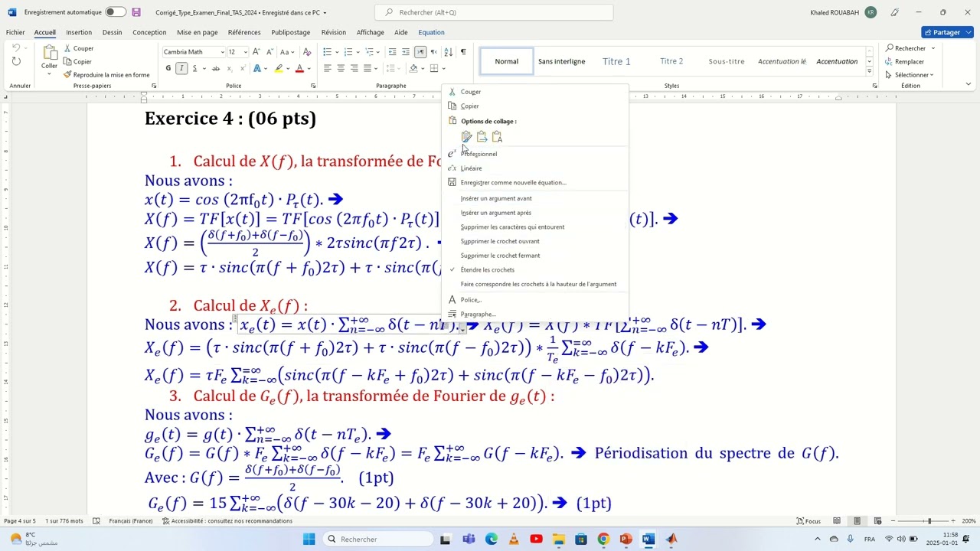Select the Sans interligne style
The height and width of the screenshot is (551, 980).
tap(561, 61)
